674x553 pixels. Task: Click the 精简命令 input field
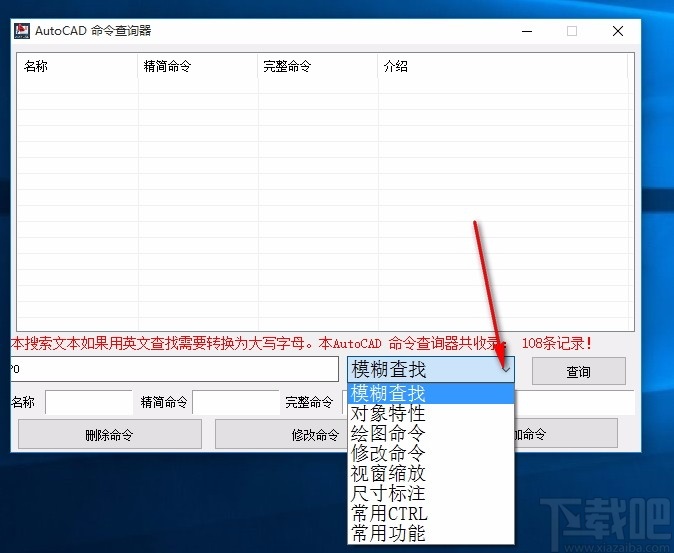(x=236, y=402)
